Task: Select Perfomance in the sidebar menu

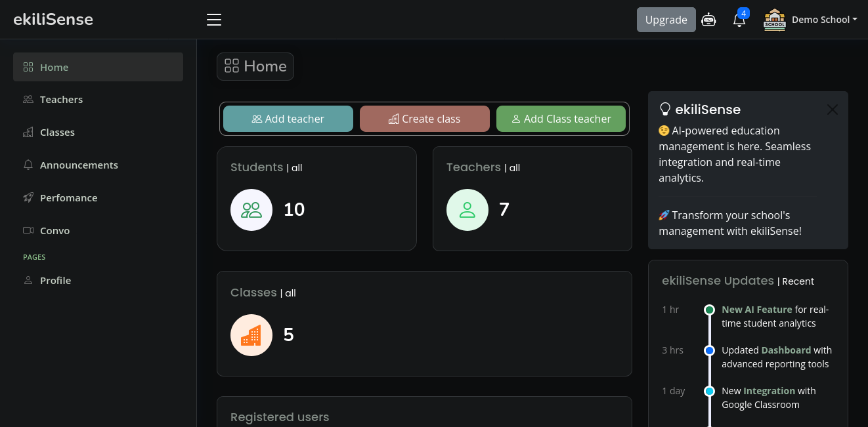Action: pos(68,198)
